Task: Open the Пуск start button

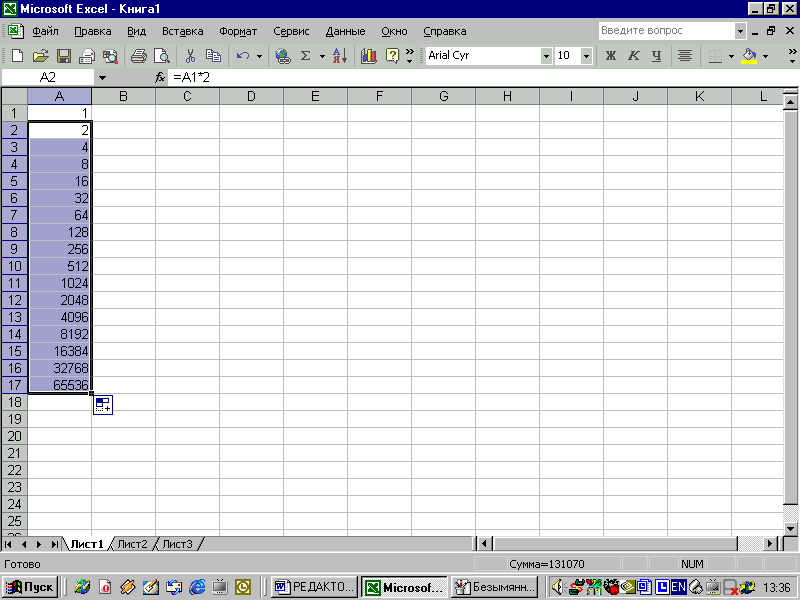Action: click(x=30, y=587)
